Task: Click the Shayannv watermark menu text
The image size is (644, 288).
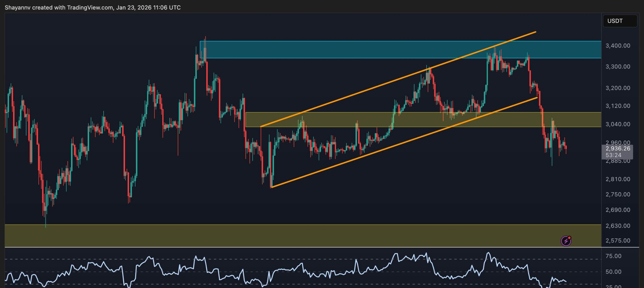Action: click(x=18, y=8)
